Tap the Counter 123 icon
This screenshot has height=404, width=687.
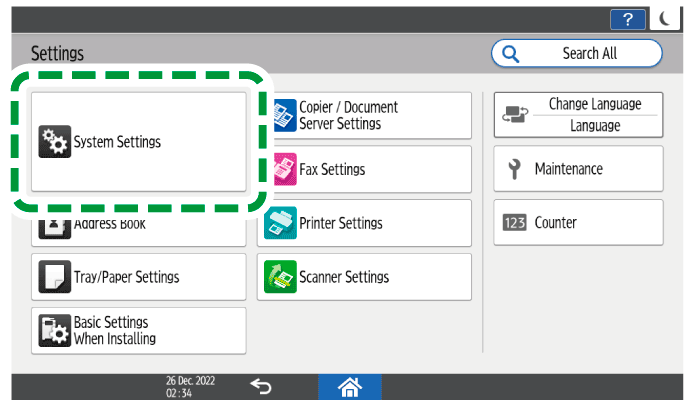click(x=512, y=223)
